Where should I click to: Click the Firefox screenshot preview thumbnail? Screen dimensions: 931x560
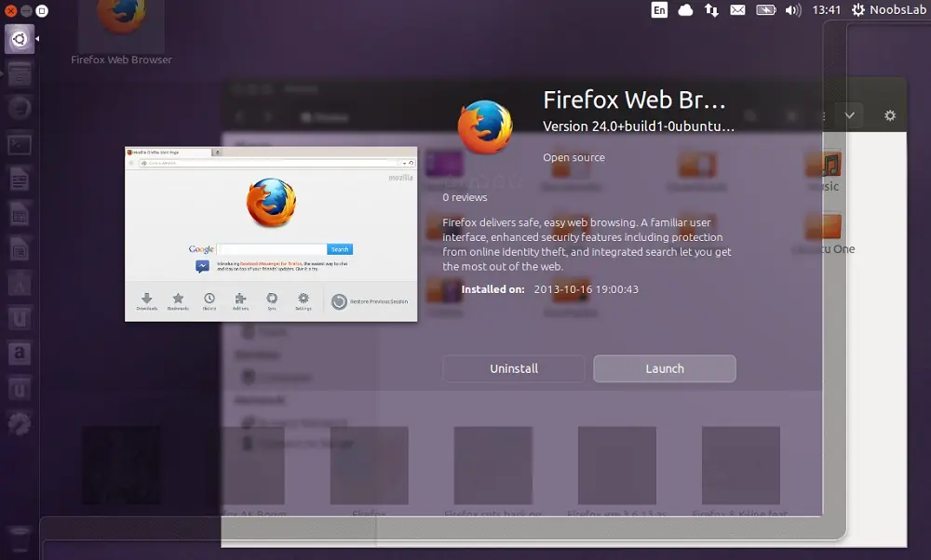pos(271,233)
